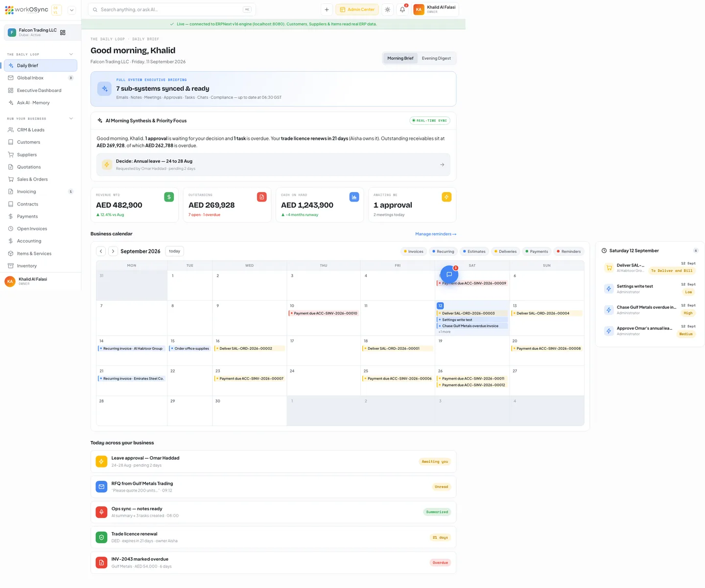Toggle the Estimates calendar filter
Screen dimensions: 705x588
pos(474,251)
